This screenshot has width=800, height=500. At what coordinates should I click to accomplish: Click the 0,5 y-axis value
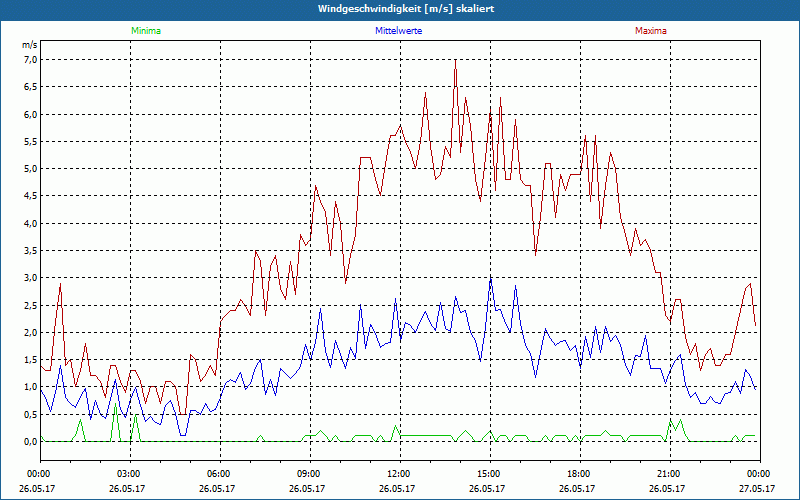click(31, 415)
